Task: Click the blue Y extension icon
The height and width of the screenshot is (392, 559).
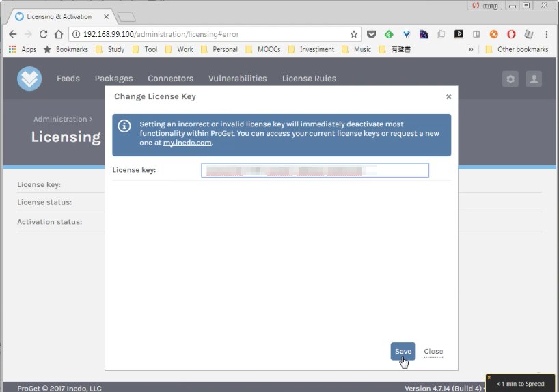Action: tap(406, 34)
